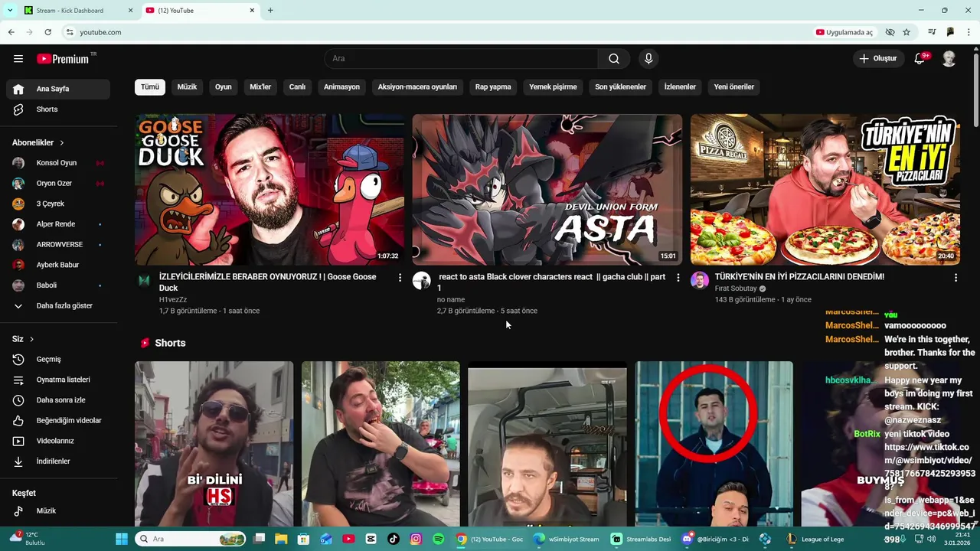Open Geçmiş history

click(58, 359)
